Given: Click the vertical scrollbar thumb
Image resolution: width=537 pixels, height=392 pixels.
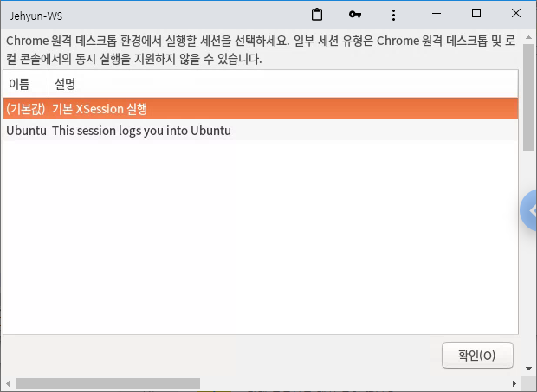Looking at the screenshot, I should tap(529, 97).
